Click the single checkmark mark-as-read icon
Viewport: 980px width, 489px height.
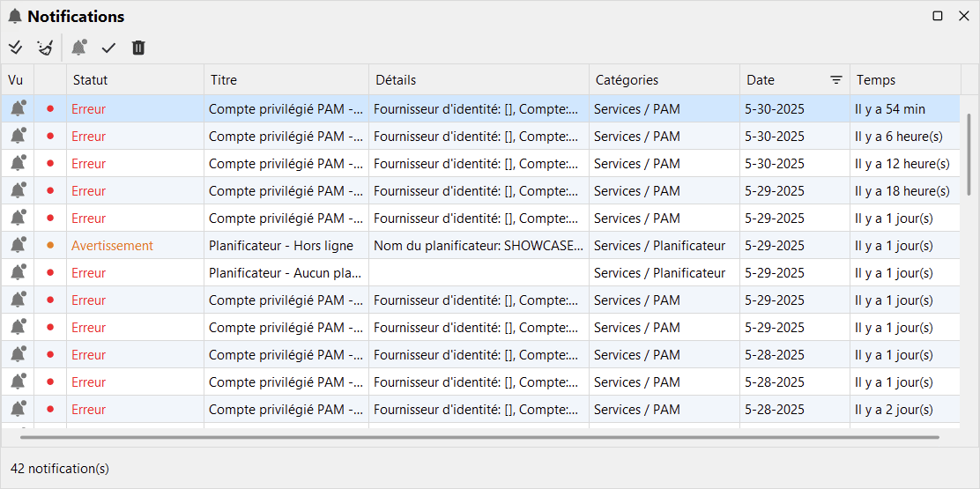point(108,48)
